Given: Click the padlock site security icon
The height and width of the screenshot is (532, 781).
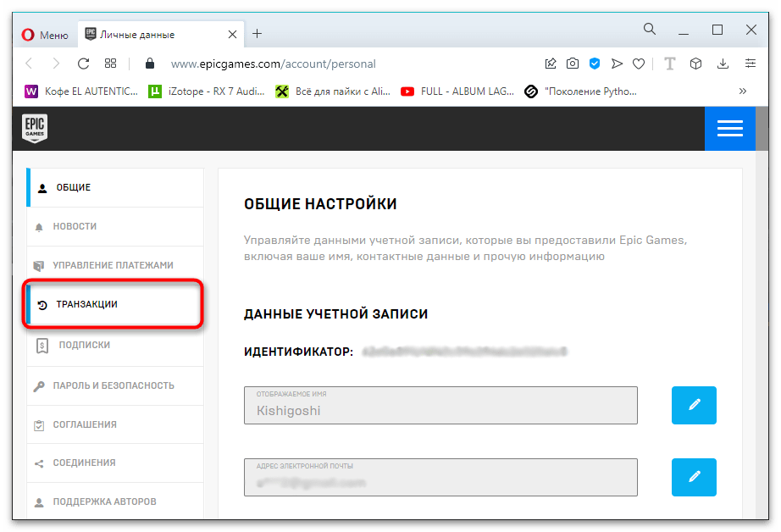Looking at the screenshot, I should pyautogui.click(x=149, y=64).
